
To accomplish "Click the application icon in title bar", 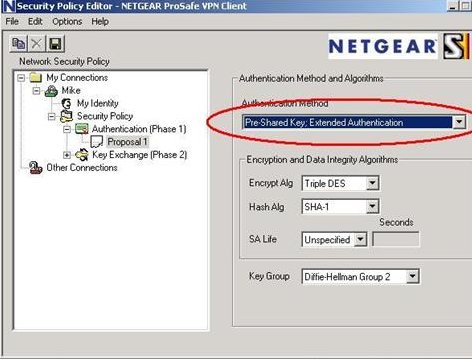I will pyautogui.click(x=8, y=6).
